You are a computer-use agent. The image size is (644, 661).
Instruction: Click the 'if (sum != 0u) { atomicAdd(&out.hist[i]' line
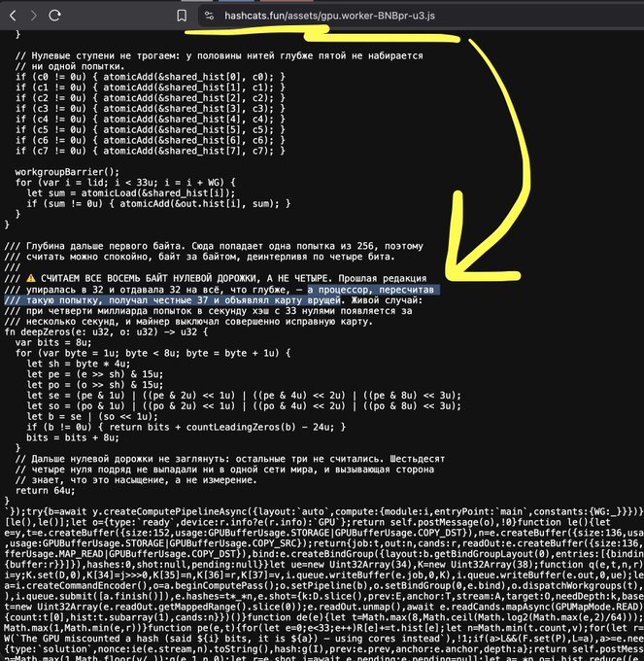158,203
